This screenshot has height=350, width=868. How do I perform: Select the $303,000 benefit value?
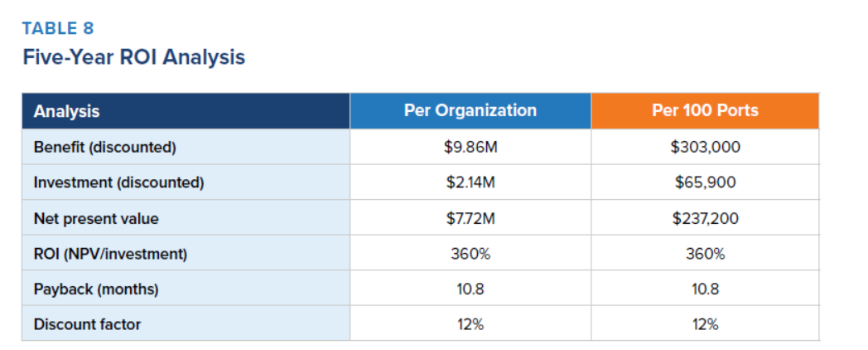pos(705,148)
